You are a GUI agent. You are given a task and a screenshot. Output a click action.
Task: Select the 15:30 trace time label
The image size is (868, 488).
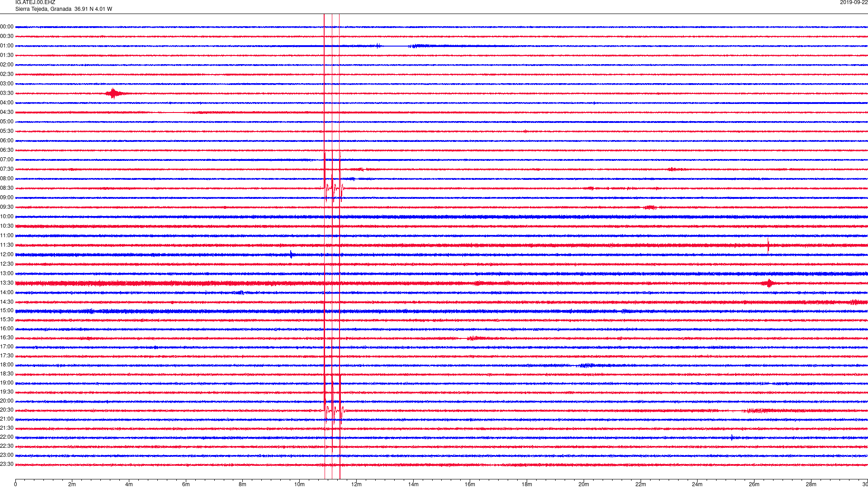(7, 319)
